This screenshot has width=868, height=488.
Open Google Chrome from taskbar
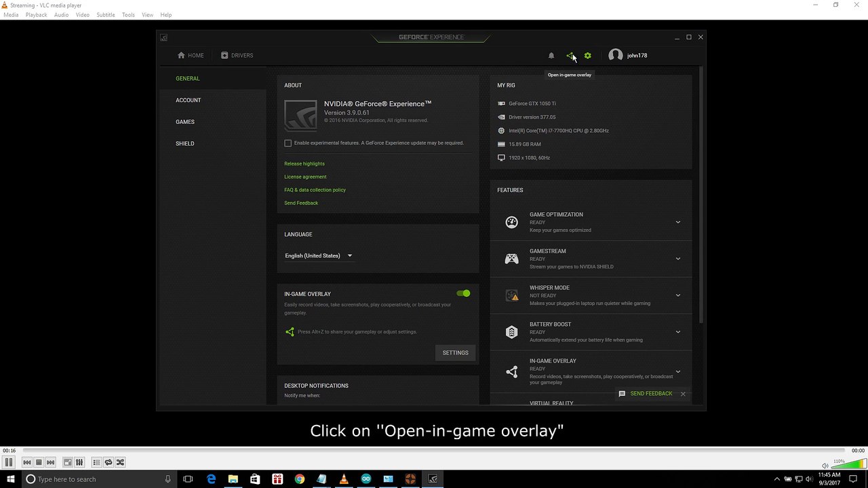click(x=300, y=479)
